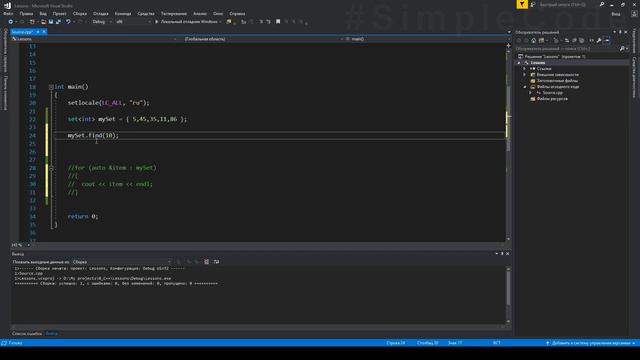The width and height of the screenshot is (640, 360).
Task: Collapse the main function outline
Action: 51,87
